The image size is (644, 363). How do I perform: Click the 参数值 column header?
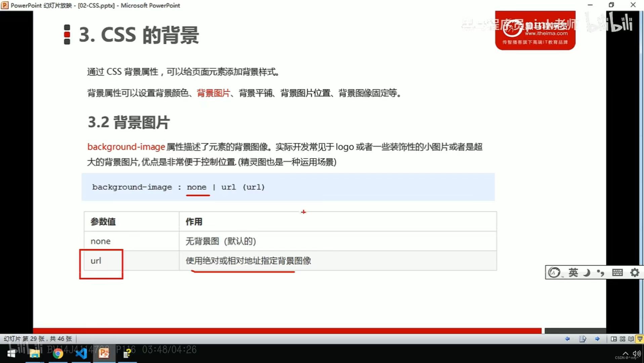click(131, 221)
